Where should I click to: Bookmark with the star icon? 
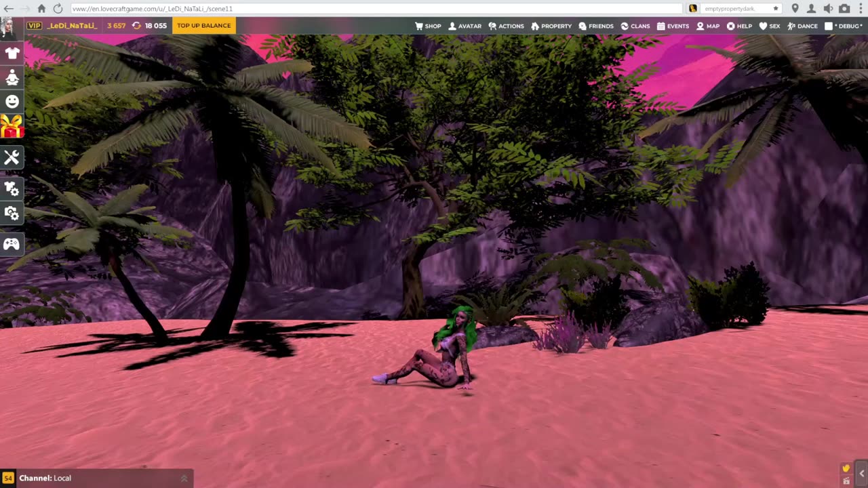tap(776, 8)
